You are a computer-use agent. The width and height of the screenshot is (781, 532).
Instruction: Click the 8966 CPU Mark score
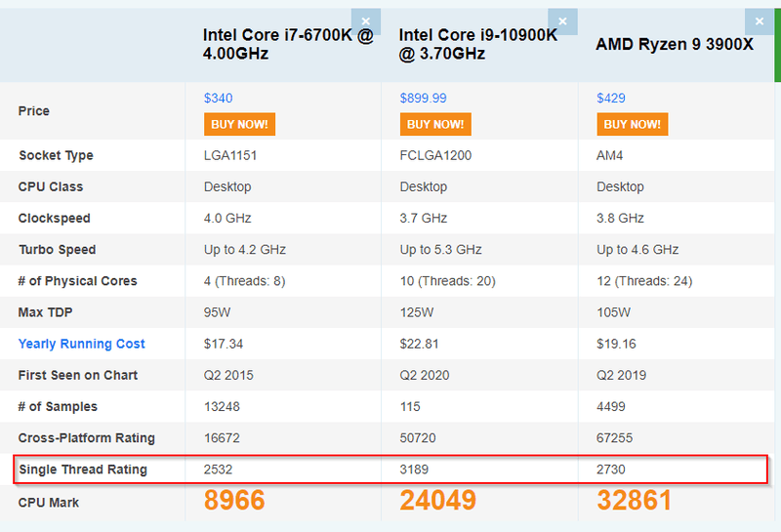234,500
